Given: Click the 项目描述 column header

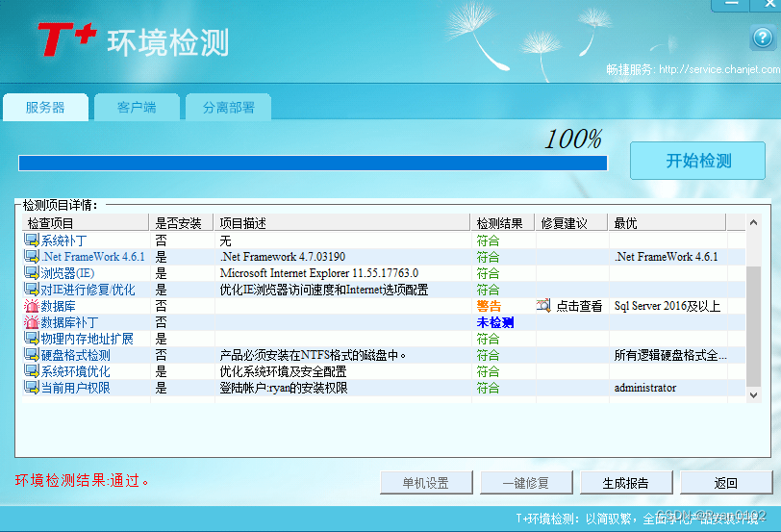Looking at the screenshot, I should (x=341, y=223).
